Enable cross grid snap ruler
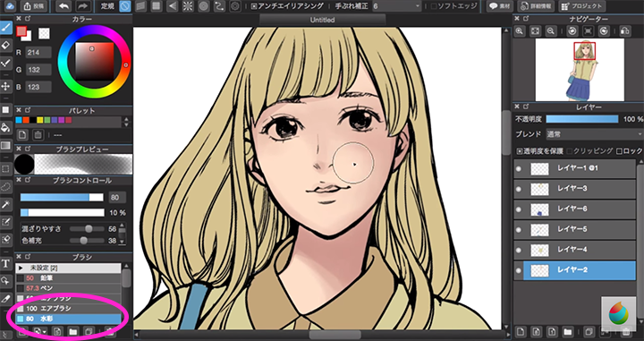This screenshot has width=644, height=341. [157, 6]
